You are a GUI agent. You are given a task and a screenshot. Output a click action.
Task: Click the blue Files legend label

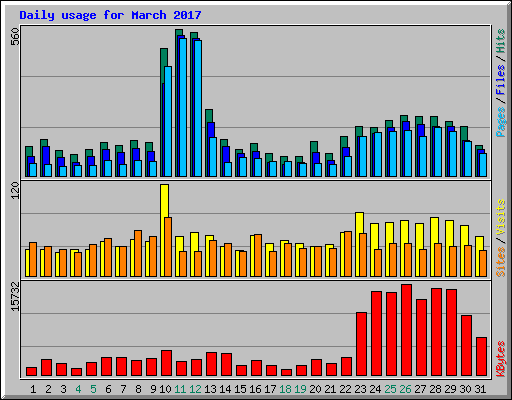tap(501, 80)
